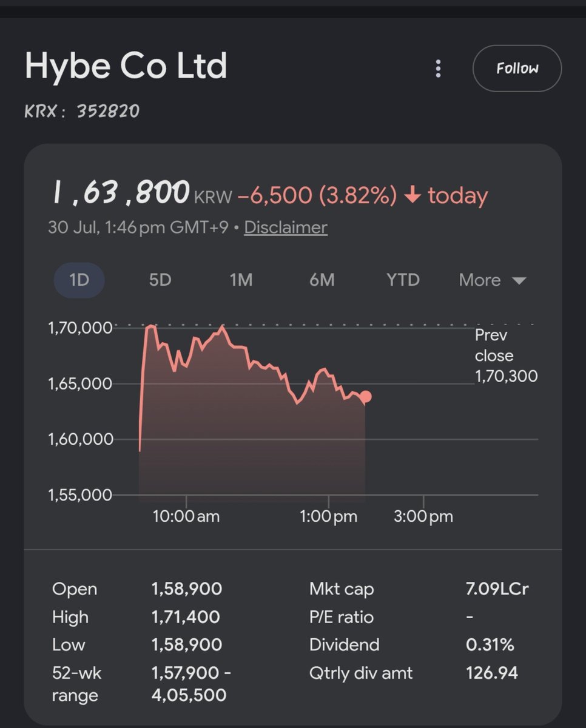Click the Hybe Co Ltd title
The width and height of the screenshot is (586, 728).
pyautogui.click(x=126, y=66)
